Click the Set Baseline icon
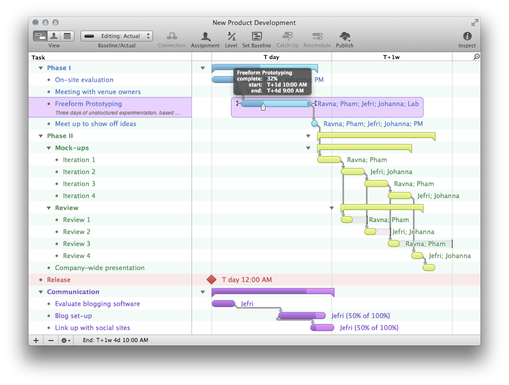509x385 pixels. 257,36
